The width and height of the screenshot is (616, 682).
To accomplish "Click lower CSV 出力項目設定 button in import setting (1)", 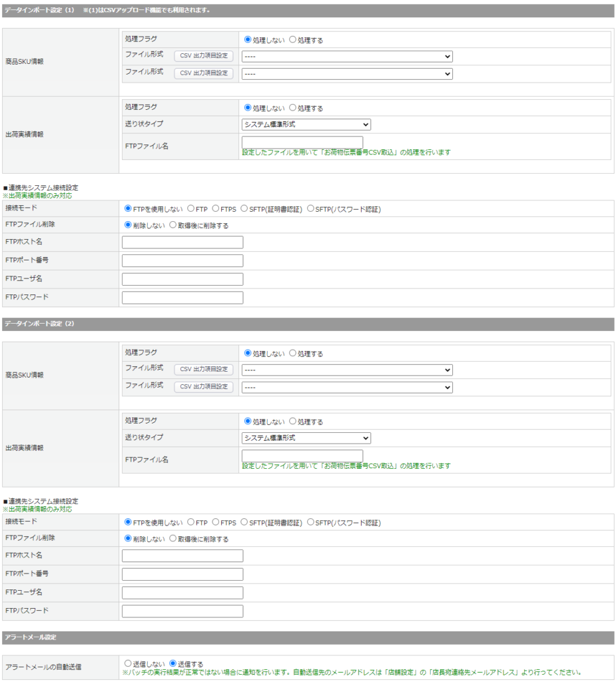I will point(204,73).
